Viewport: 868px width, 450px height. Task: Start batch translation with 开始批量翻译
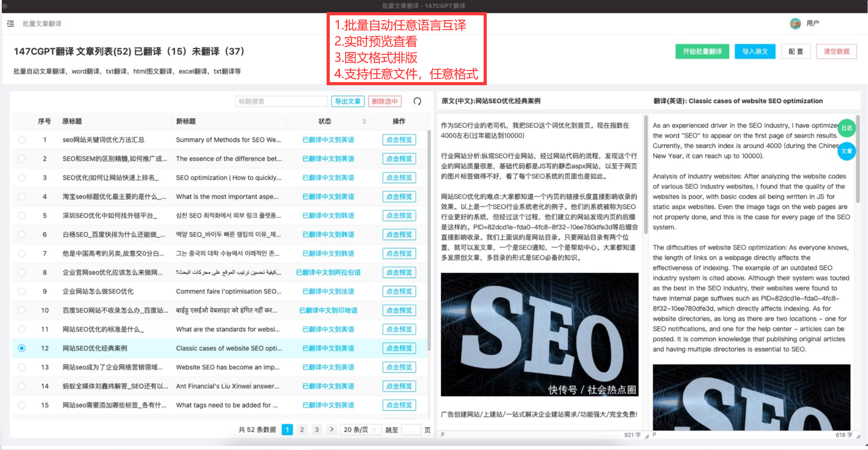coord(702,51)
